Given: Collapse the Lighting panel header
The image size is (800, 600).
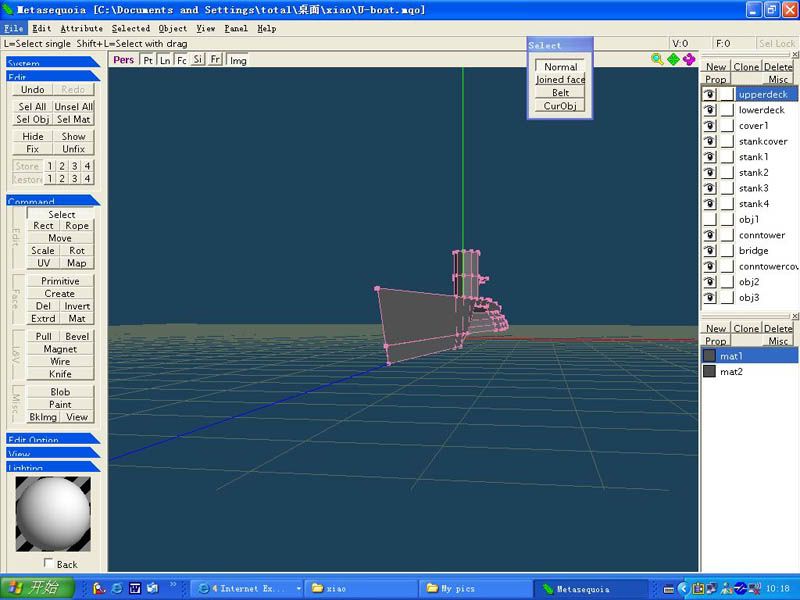Looking at the screenshot, I should [53, 466].
